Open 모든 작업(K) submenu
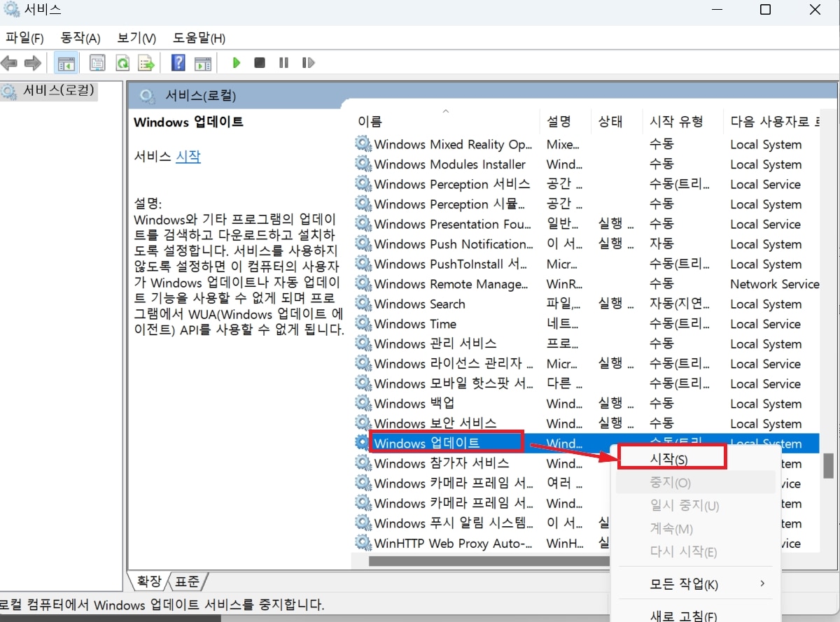The height and width of the screenshot is (622, 840). click(x=696, y=584)
